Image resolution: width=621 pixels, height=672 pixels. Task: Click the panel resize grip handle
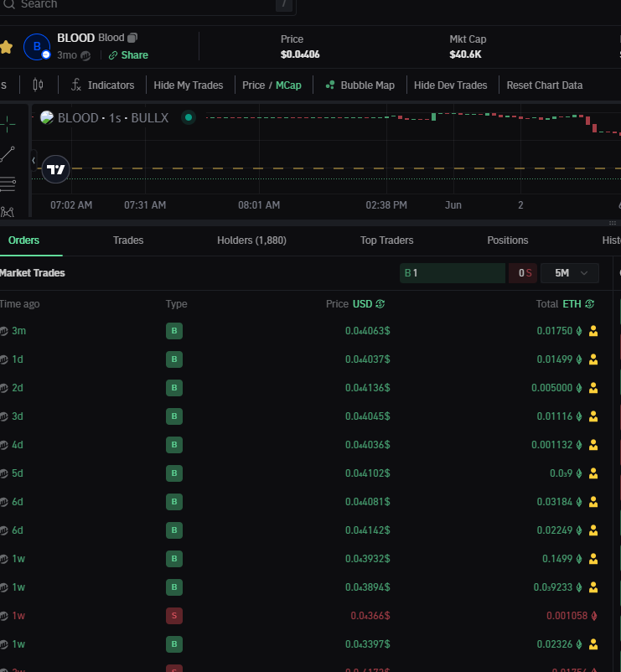pyautogui.click(x=613, y=223)
